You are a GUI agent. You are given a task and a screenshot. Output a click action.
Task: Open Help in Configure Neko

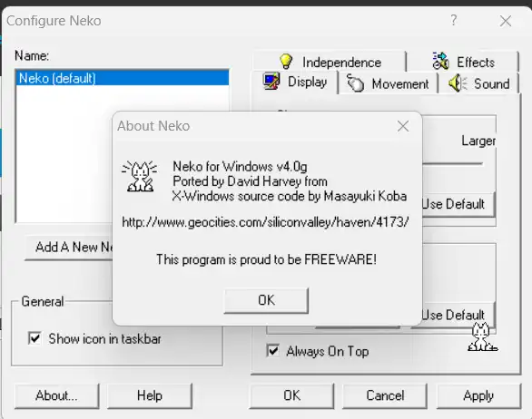point(149,395)
